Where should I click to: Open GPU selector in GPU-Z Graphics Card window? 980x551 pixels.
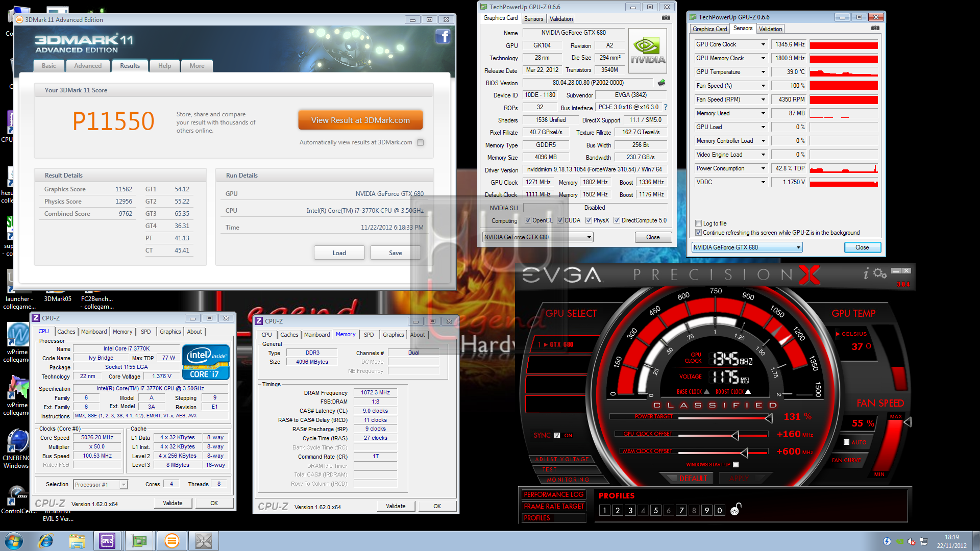pos(537,237)
